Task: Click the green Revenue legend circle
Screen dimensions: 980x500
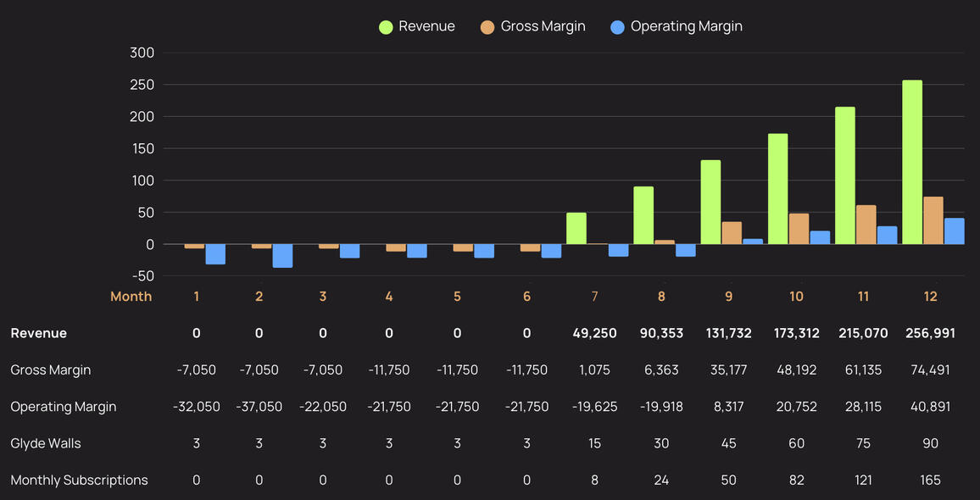Action: [386, 27]
